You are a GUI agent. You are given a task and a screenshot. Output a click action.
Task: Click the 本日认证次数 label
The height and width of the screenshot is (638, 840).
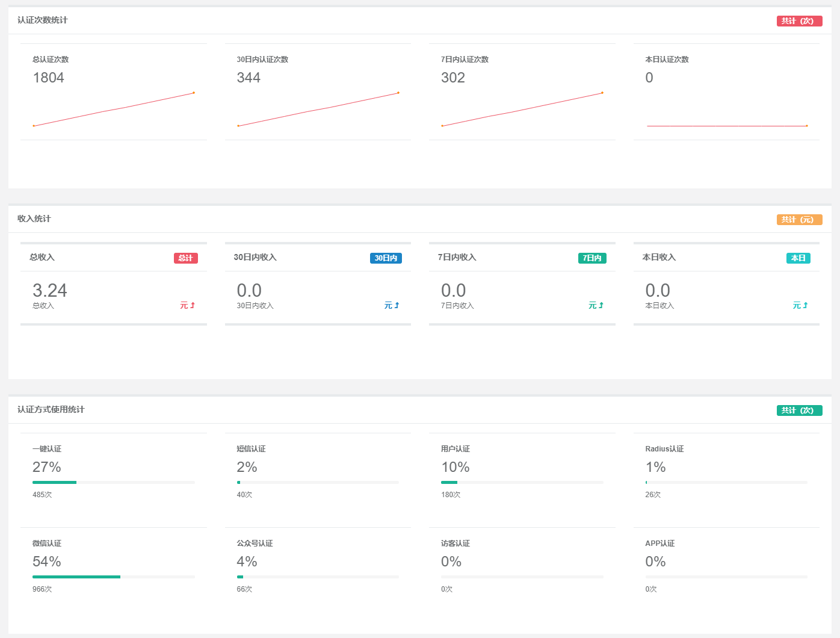pos(667,60)
